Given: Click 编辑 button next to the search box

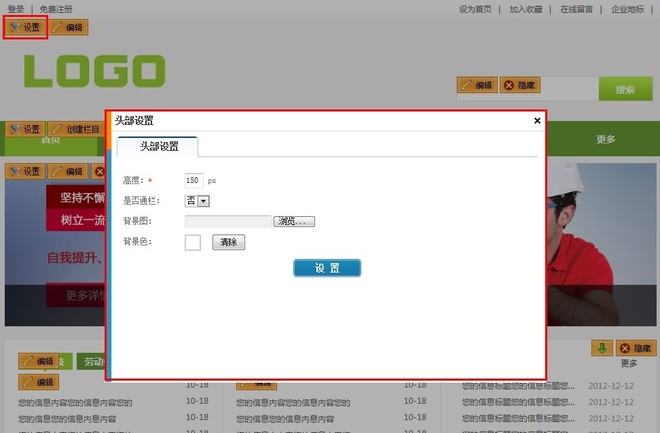Looking at the screenshot, I should [x=476, y=86].
